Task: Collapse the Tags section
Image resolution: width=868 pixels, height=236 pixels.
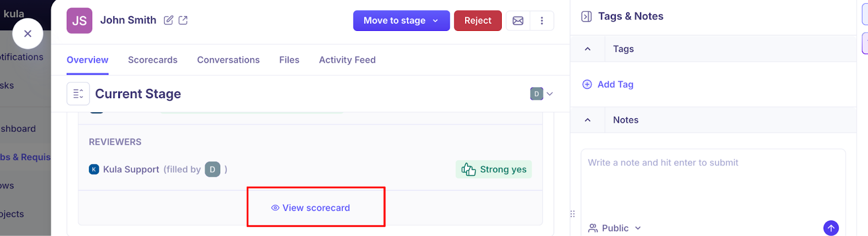Action: (x=588, y=49)
